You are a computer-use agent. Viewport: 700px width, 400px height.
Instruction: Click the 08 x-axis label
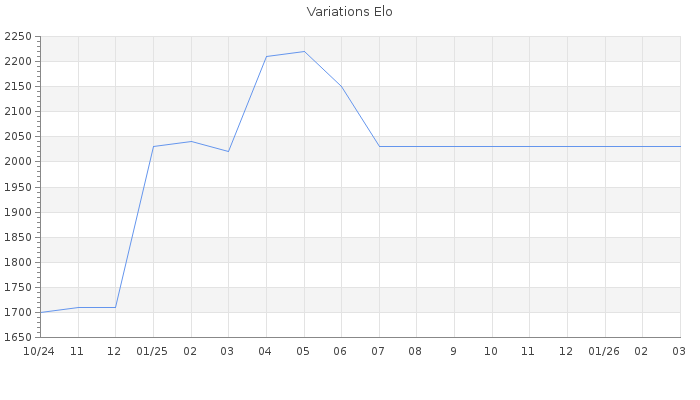[x=416, y=351]
